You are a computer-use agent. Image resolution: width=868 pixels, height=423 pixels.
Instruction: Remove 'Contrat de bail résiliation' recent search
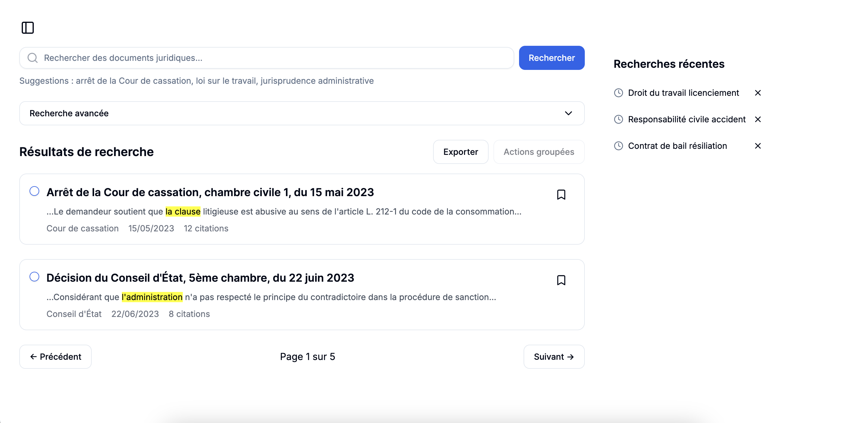(x=758, y=146)
